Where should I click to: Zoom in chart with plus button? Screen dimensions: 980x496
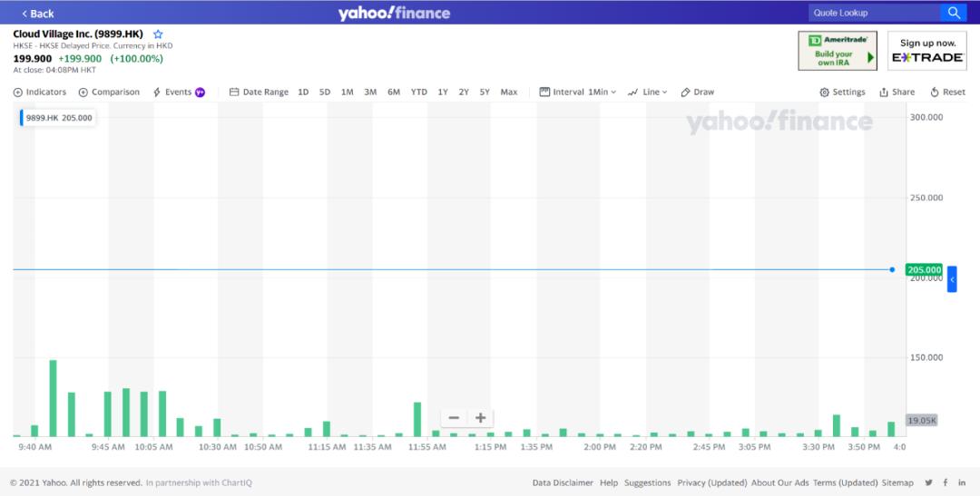[x=480, y=418]
